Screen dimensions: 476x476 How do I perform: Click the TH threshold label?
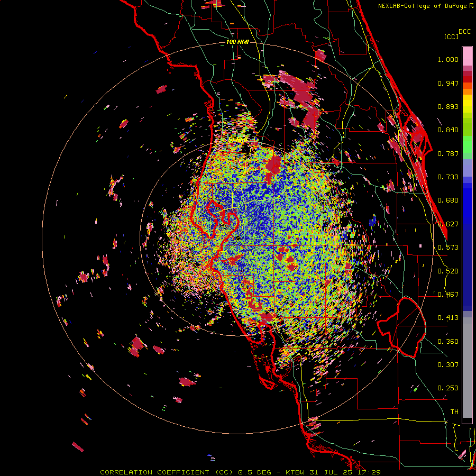[x=454, y=412]
